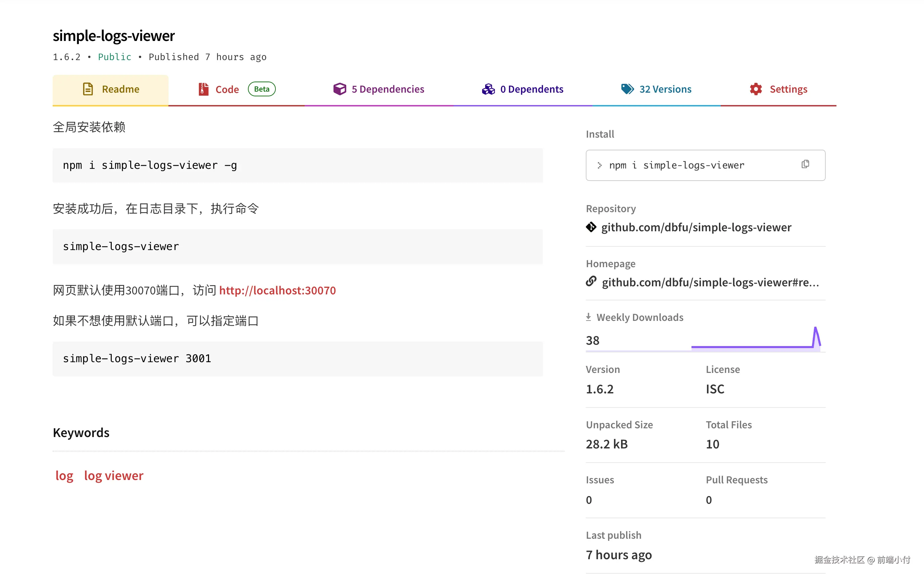Open the truncated Homepage github link
This screenshot has height=578, width=924.
(710, 282)
